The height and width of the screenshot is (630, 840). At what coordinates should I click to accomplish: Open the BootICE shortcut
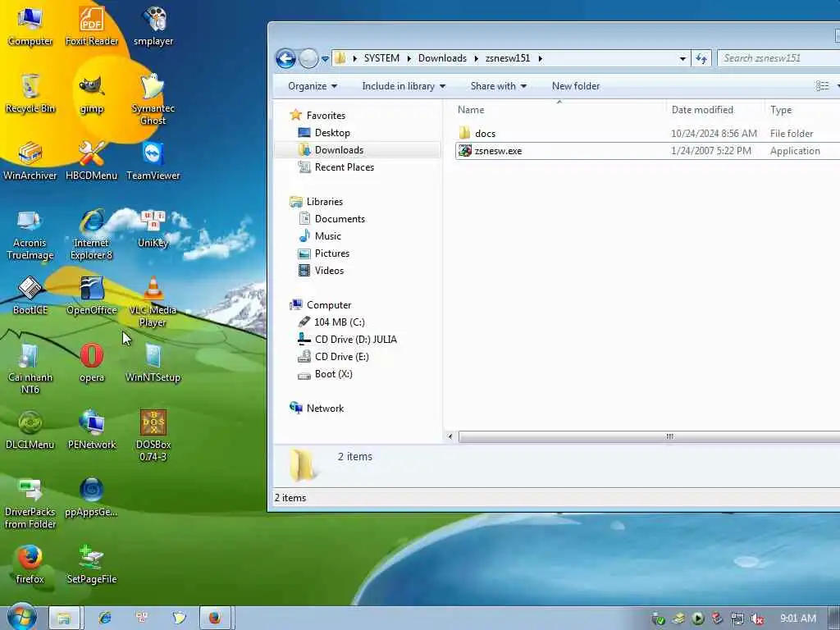pos(30,295)
